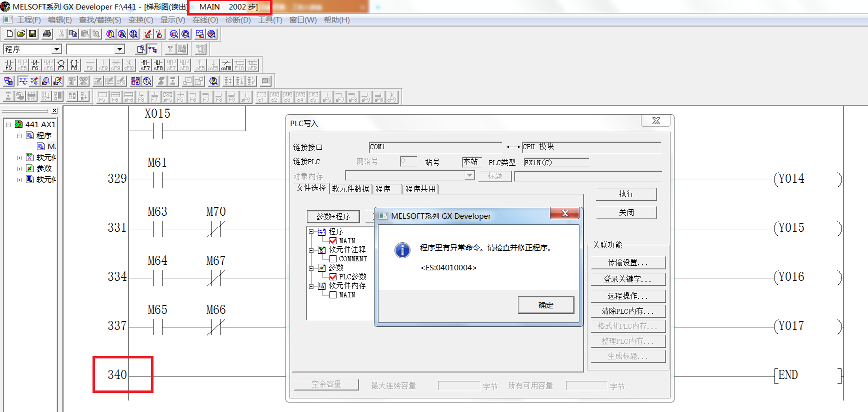Viewport: 868px width, 412px height.
Task: Click the Print icon in toolbar
Action: (47, 34)
